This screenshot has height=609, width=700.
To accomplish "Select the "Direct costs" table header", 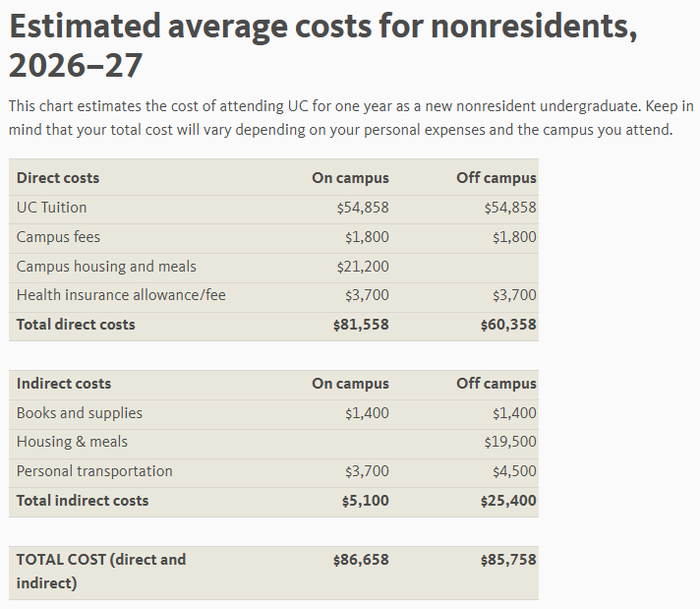I will (x=58, y=178).
